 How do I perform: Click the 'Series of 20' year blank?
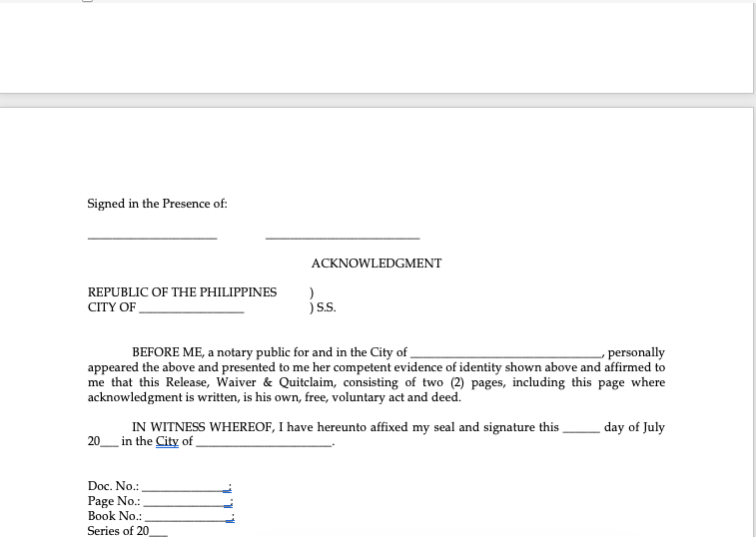pyautogui.click(x=158, y=532)
